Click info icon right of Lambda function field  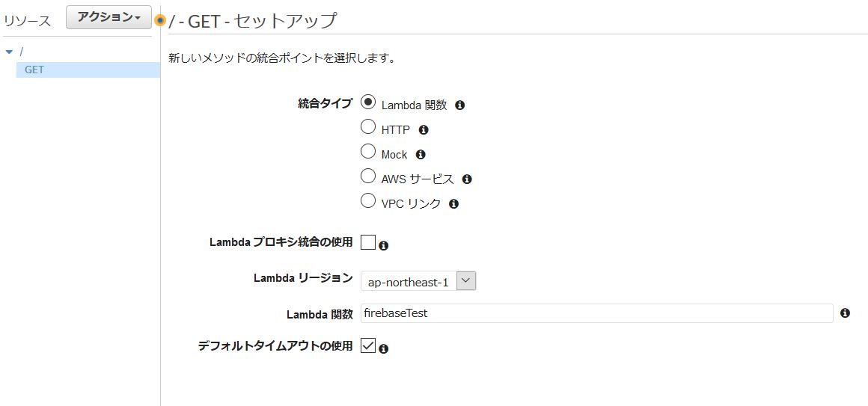pos(845,313)
